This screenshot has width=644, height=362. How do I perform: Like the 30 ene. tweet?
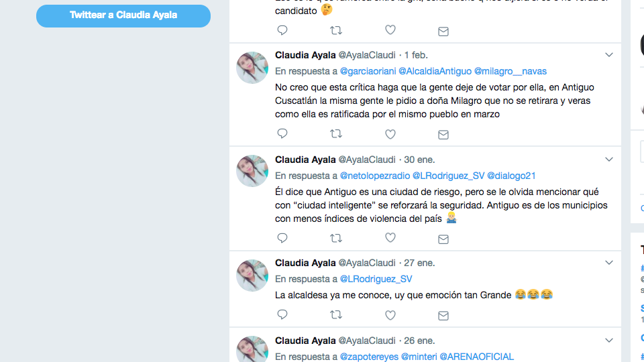(x=390, y=237)
